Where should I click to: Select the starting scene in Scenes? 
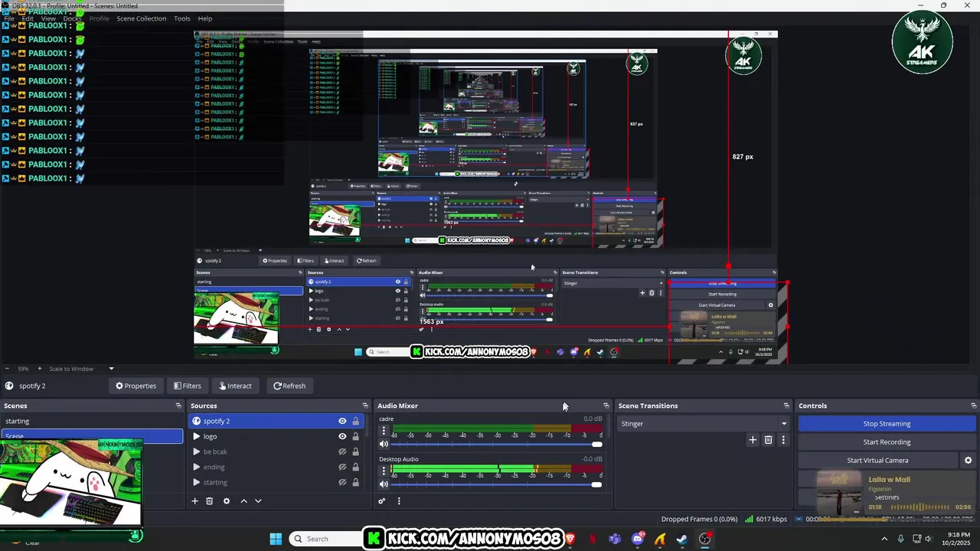coord(92,421)
